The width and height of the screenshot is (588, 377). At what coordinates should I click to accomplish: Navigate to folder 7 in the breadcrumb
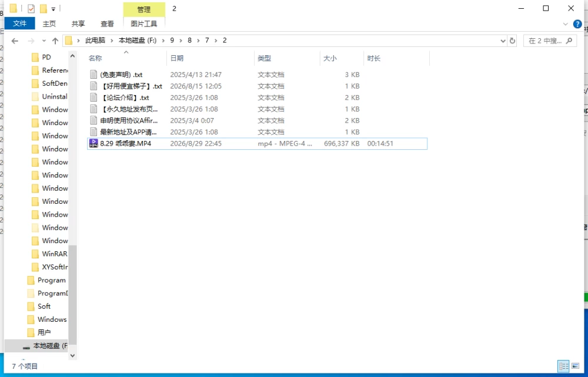207,41
